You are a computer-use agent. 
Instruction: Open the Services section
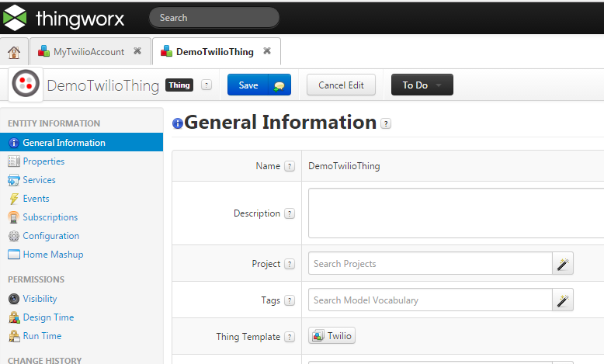point(39,179)
